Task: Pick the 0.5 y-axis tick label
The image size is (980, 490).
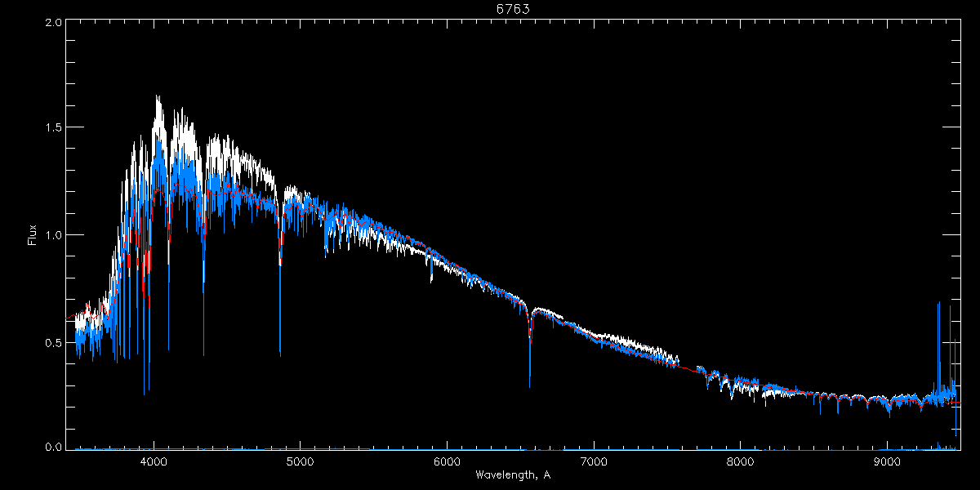Action: coord(54,342)
